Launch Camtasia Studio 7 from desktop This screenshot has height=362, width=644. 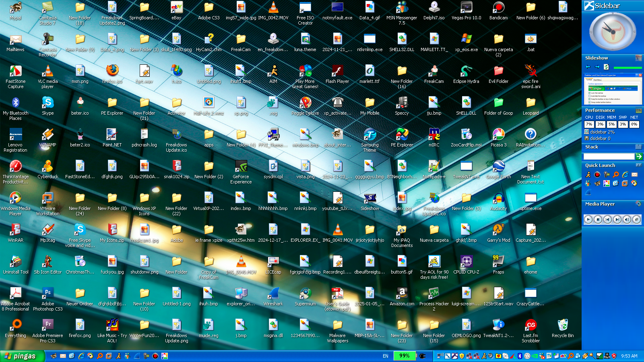click(47, 13)
